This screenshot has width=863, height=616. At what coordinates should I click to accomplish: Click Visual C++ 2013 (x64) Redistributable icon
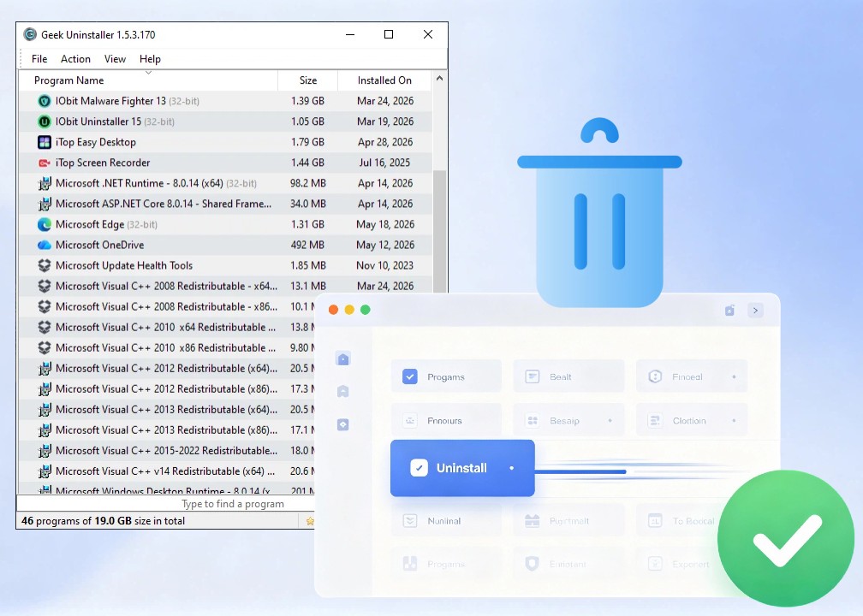[x=45, y=410]
